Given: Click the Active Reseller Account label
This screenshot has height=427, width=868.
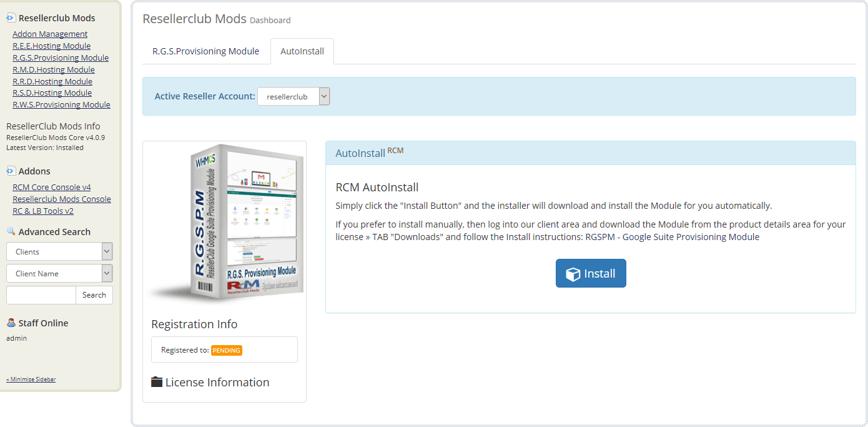Looking at the screenshot, I should tap(205, 96).
